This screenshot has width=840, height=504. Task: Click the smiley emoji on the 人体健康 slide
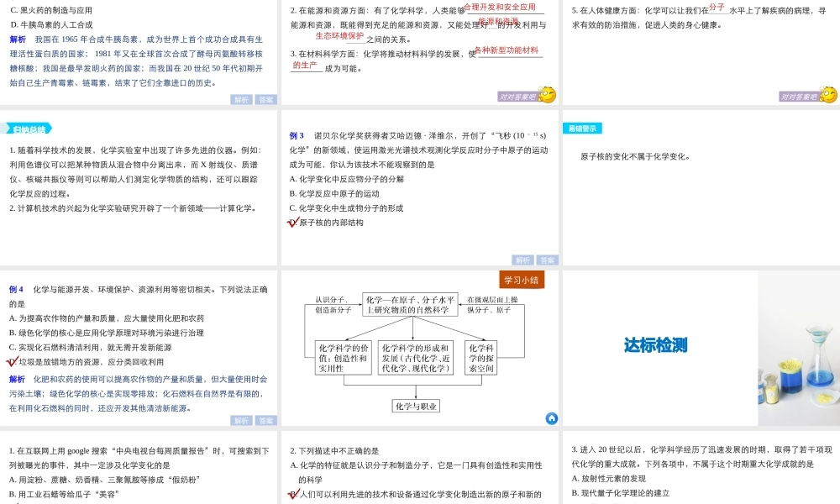[827, 95]
